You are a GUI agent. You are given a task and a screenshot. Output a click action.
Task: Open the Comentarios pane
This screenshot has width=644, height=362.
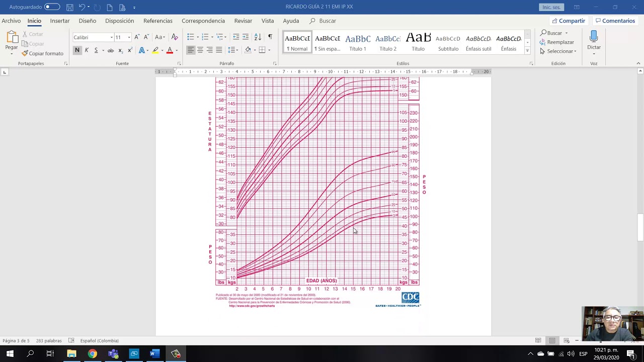(x=615, y=21)
